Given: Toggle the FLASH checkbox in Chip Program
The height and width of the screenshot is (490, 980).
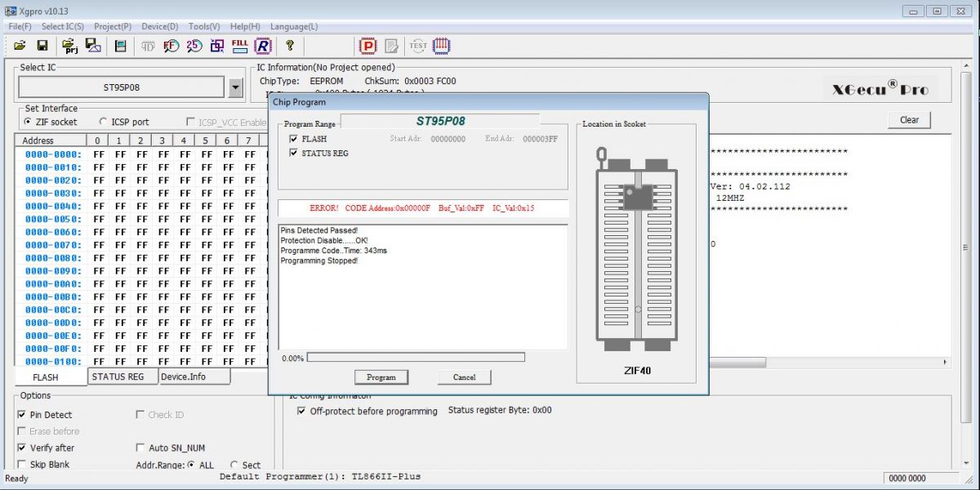Looking at the screenshot, I should tap(293, 139).
